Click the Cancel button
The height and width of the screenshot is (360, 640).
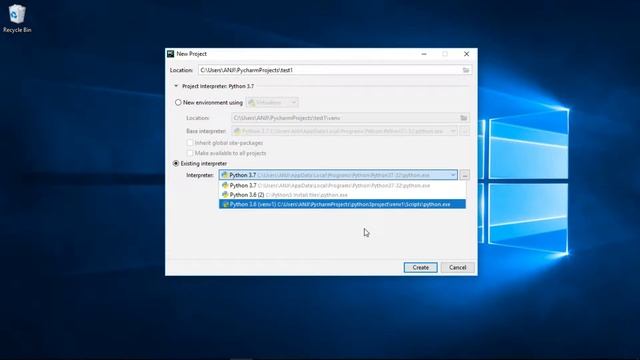pyautogui.click(x=458, y=267)
